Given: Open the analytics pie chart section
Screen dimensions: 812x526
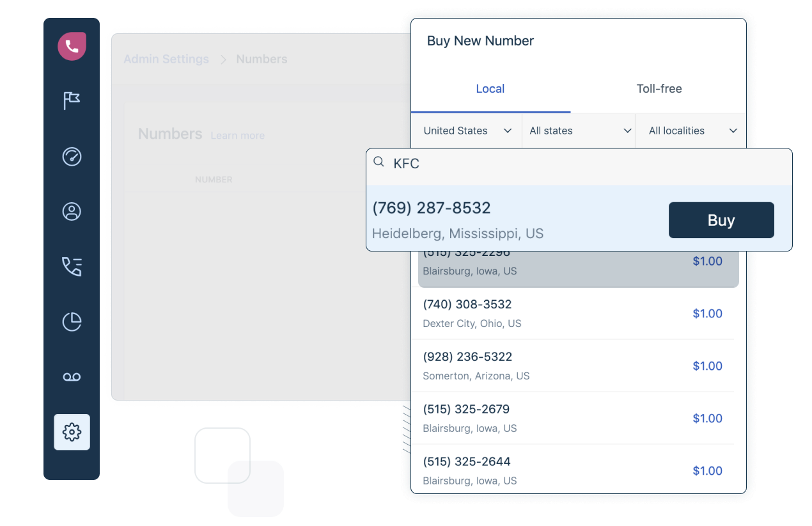Looking at the screenshot, I should [71, 322].
